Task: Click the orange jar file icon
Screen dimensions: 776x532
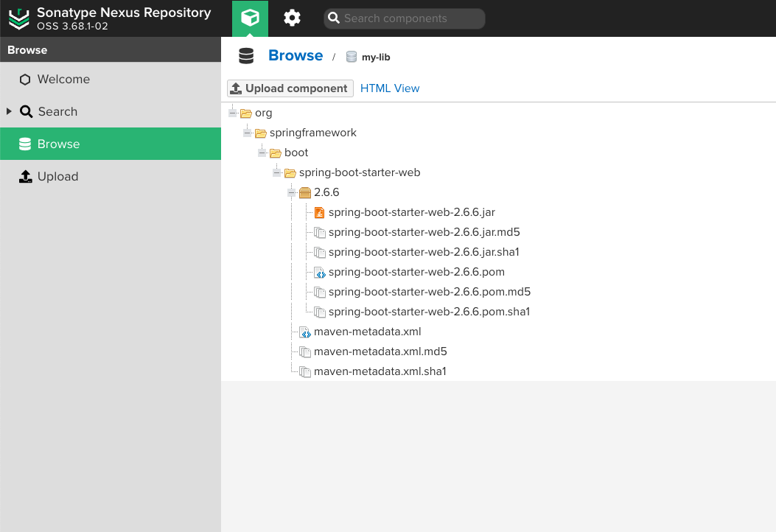Action: 320,212
